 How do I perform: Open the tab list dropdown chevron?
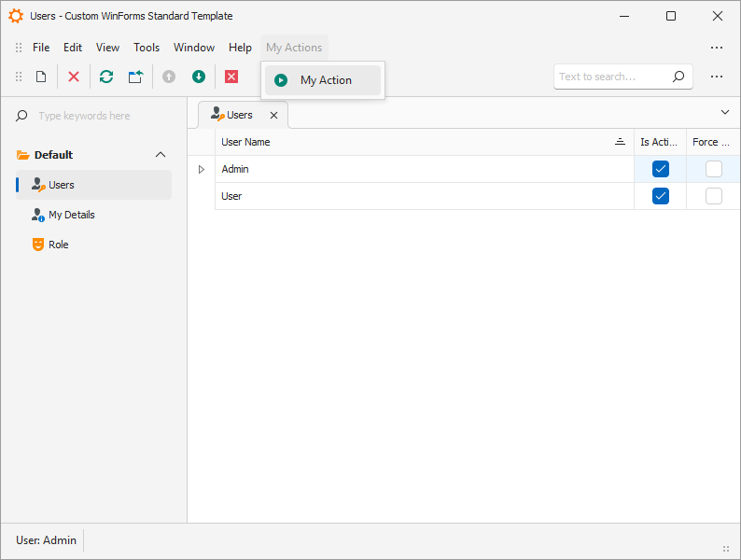pos(725,113)
